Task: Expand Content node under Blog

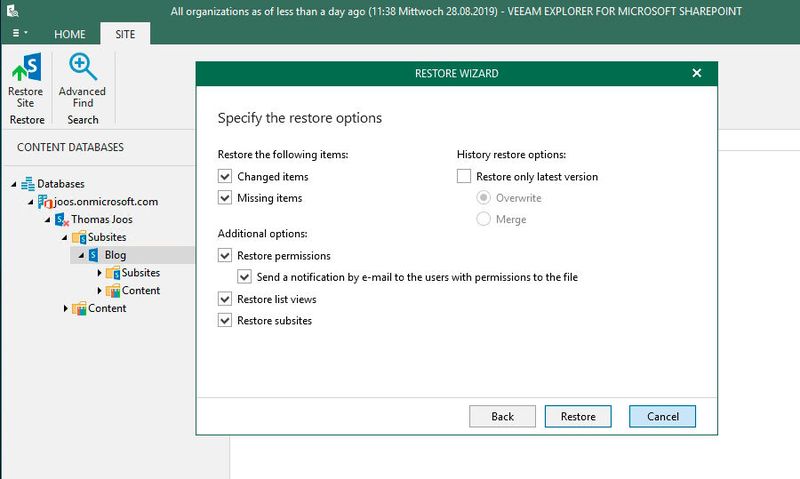Action: 99,291
